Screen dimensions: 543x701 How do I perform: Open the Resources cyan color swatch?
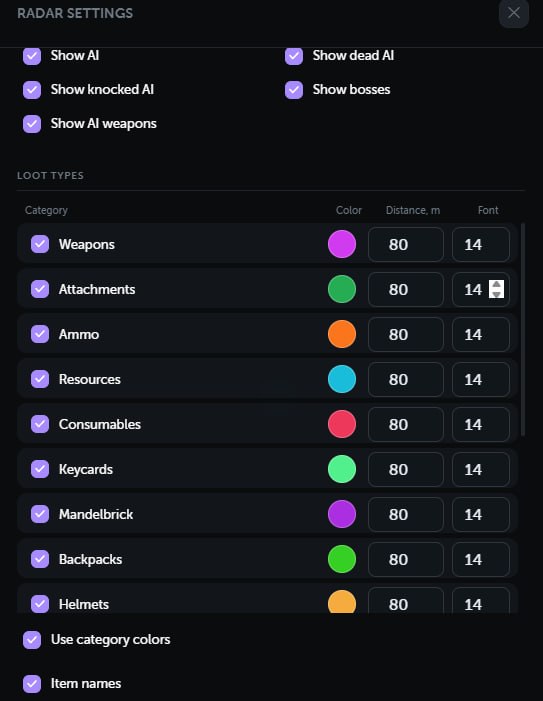coord(342,379)
